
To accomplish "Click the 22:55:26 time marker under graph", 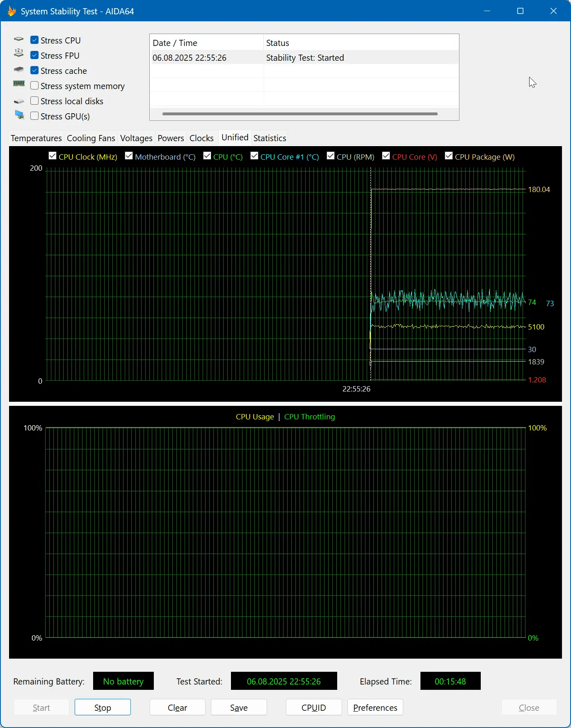I will pyautogui.click(x=356, y=389).
